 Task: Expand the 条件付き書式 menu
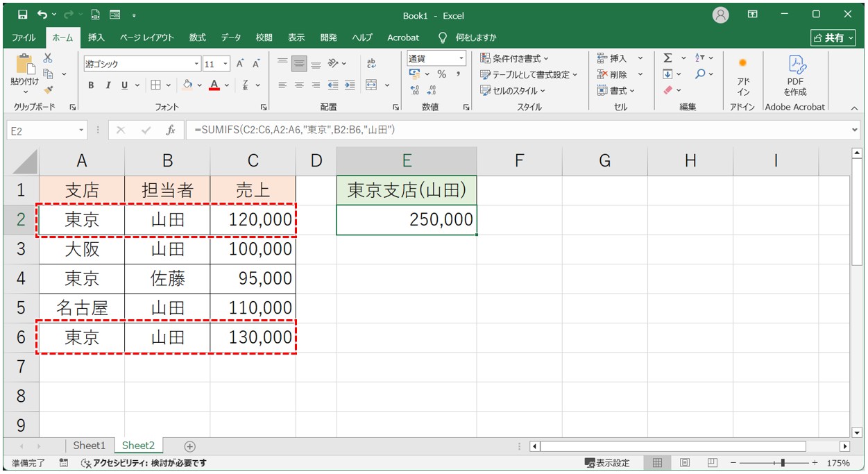pyautogui.click(x=514, y=58)
